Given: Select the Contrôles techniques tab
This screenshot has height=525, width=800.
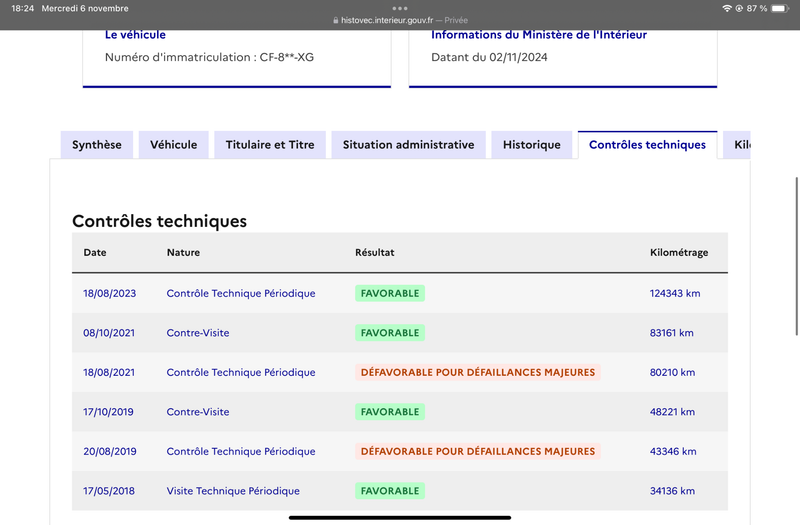Looking at the screenshot, I should click(647, 145).
